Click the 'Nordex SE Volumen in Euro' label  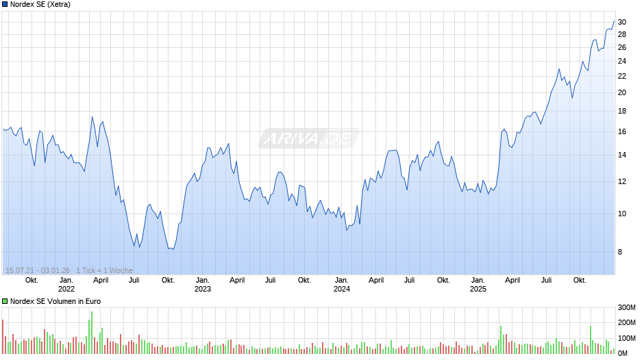pyautogui.click(x=55, y=301)
